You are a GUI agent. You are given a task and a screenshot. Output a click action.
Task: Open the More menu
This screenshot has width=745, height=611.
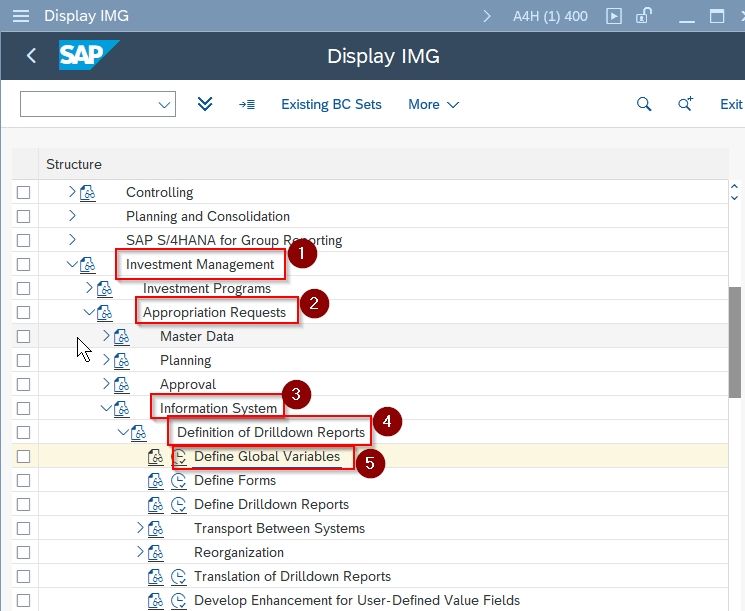click(x=433, y=105)
